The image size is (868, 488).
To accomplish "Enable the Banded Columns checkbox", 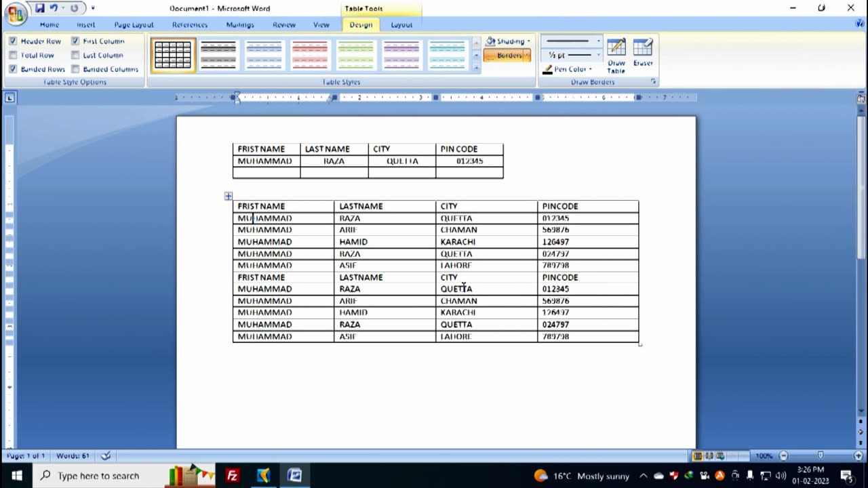I will coord(75,69).
